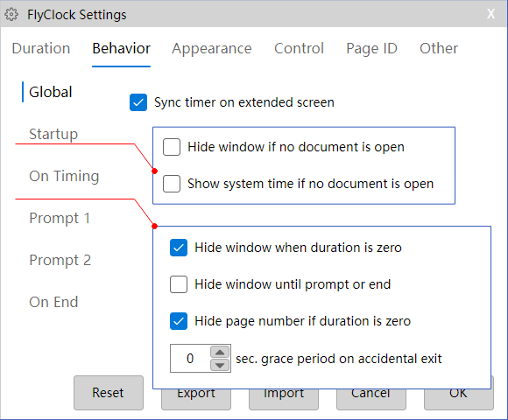Image resolution: width=508 pixels, height=420 pixels.
Task: Switch to the Duration tab
Action: (41, 48)
